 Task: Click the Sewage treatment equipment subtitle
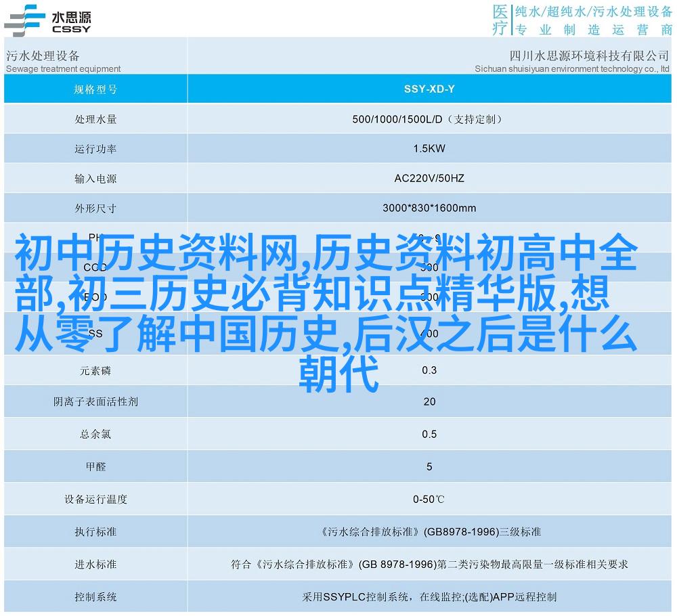tap(64, 68)
